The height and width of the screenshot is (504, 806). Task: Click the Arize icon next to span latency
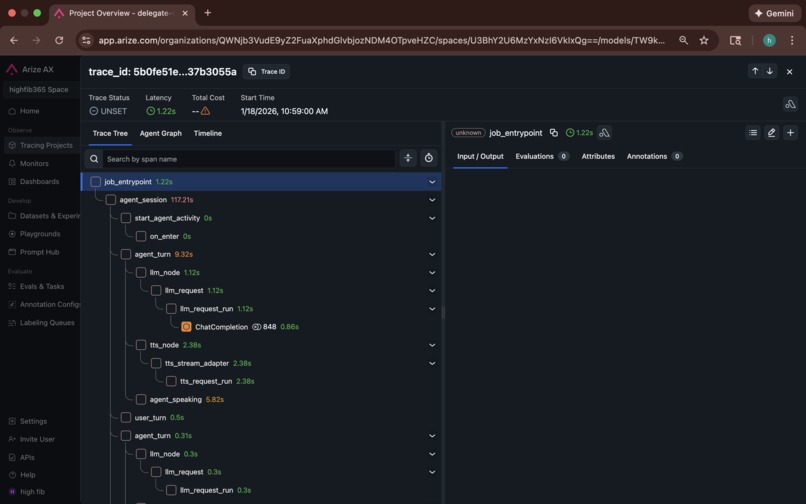coord(604,133)
